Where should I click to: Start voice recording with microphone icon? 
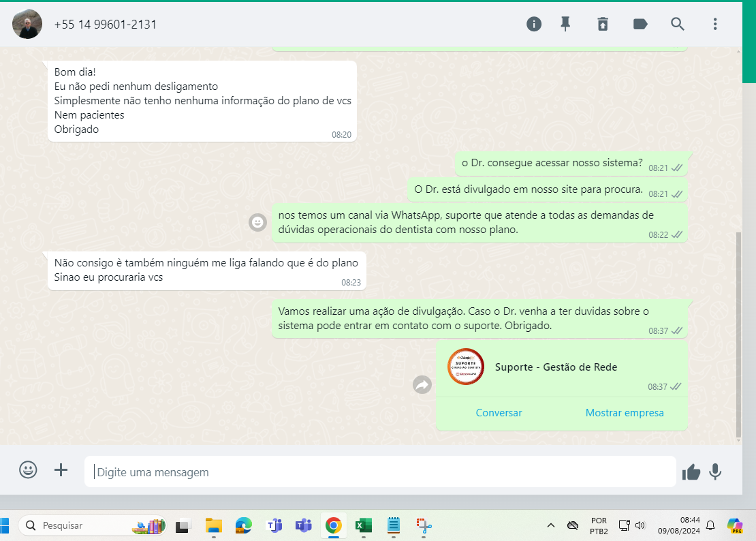[x=715, y=472]
